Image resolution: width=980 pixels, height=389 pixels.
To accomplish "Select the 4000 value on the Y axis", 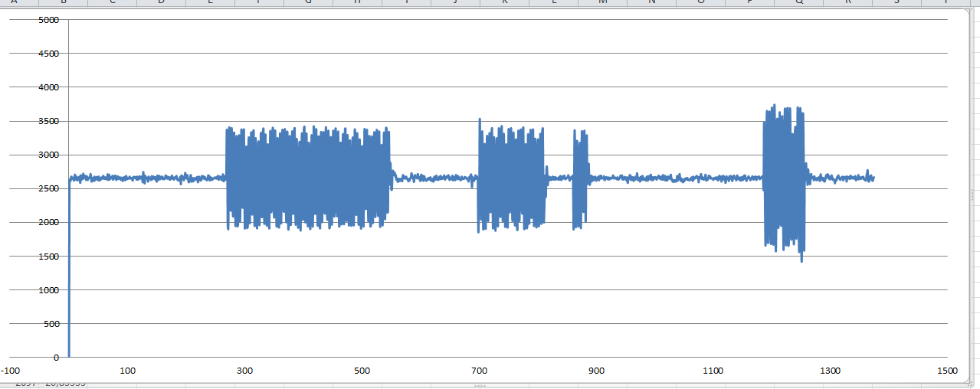I will pyautogui.click(x=48, y=87).
